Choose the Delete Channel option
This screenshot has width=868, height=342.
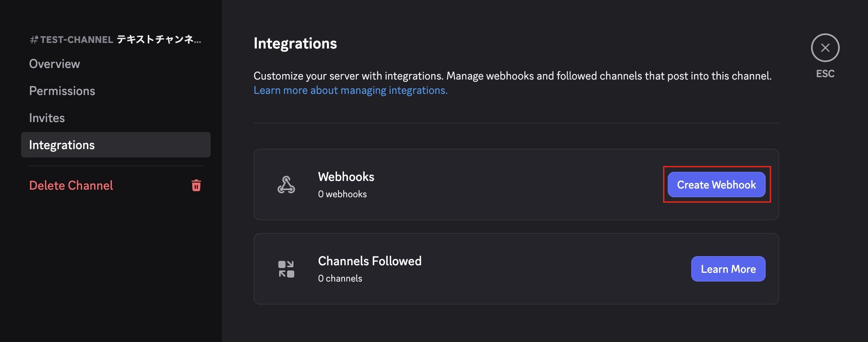[71, 185]
